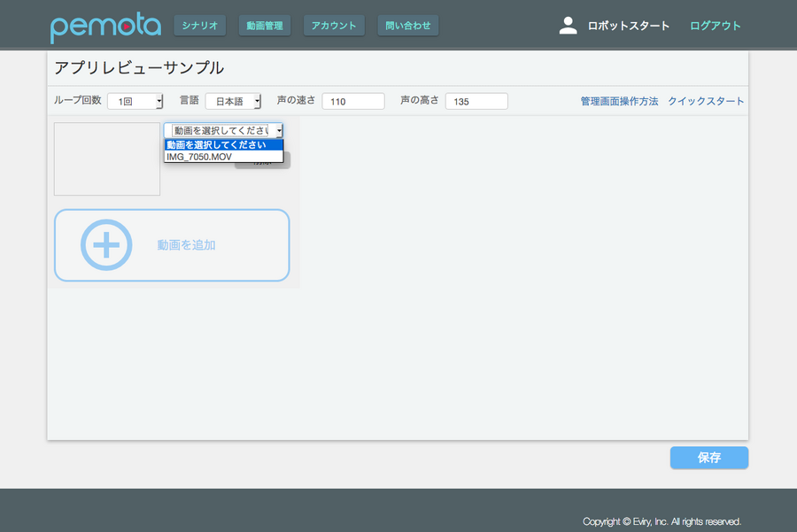797x532 pixels.
Task: Log out via ログアウト link
Action: pos(715,26)
